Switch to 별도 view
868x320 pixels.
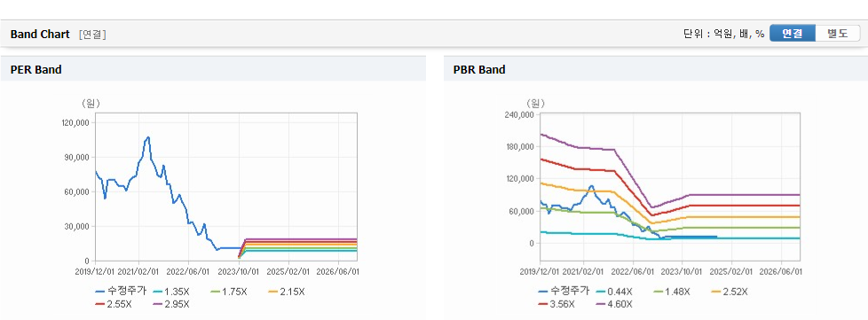[838, 34]
